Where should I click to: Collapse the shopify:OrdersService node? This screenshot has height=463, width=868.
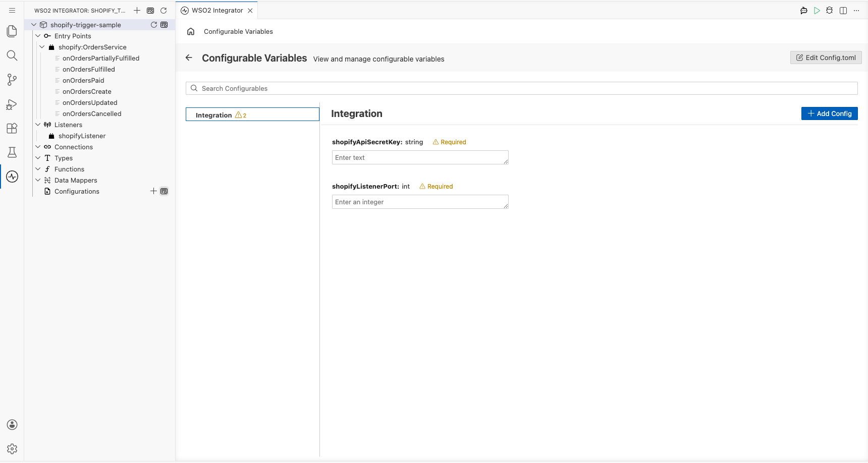click(x=42, y=47)
